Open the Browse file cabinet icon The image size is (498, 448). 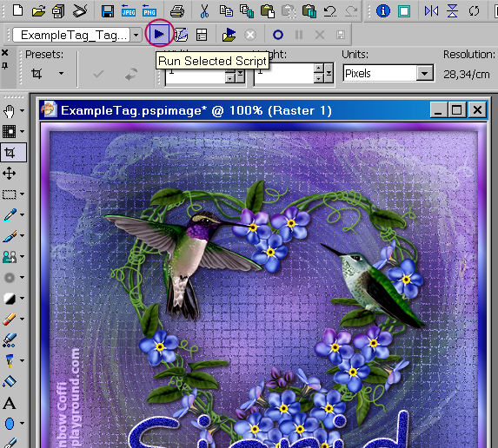coord(58,12)
